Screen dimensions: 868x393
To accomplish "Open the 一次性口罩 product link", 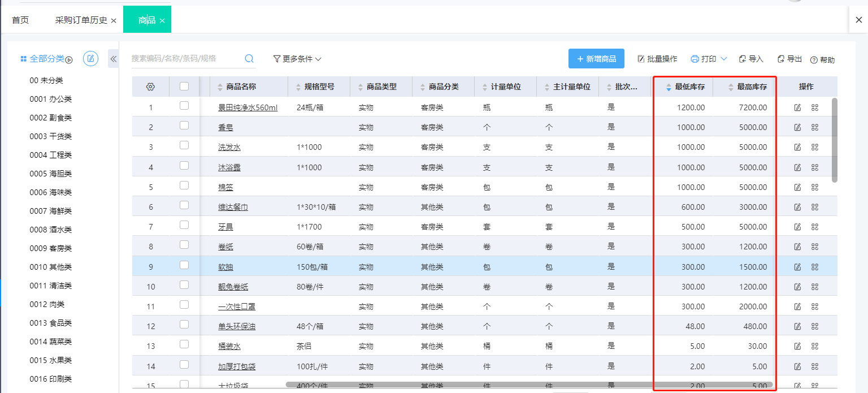I will click(237, 306).
